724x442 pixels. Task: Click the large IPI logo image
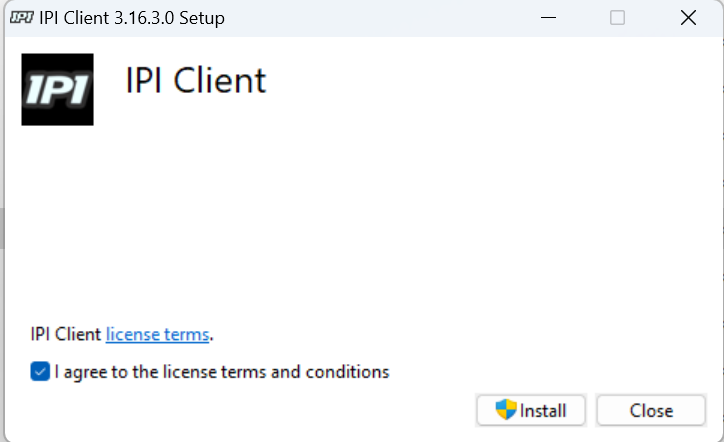coord(57,89)
